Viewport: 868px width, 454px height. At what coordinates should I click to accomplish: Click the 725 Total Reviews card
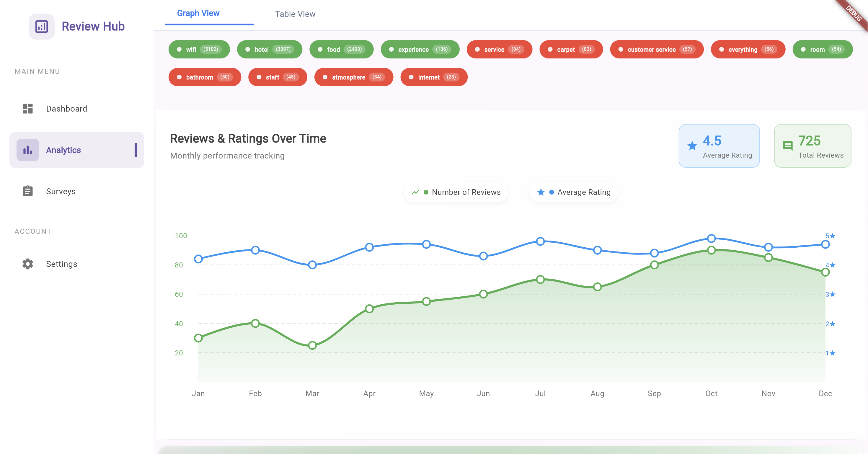tap(812, 146)
